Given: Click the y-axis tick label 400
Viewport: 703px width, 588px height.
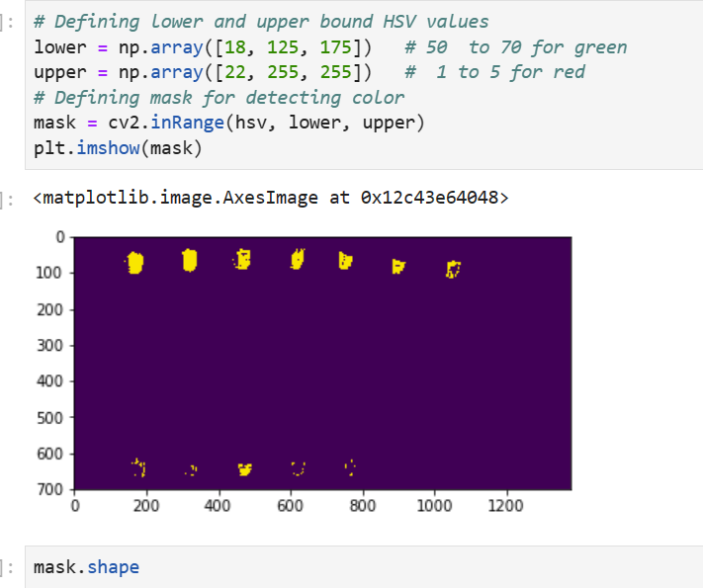Looking at the screenshot, I should pyautogui.click(x=49, y=381).
